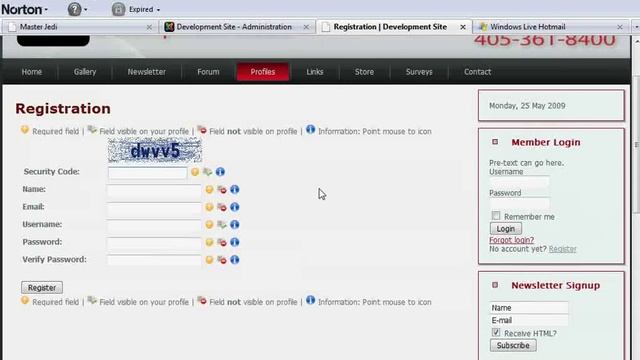Screen dimensions: 640x360
Task: Click the Name row information icon
Action: 235,189
